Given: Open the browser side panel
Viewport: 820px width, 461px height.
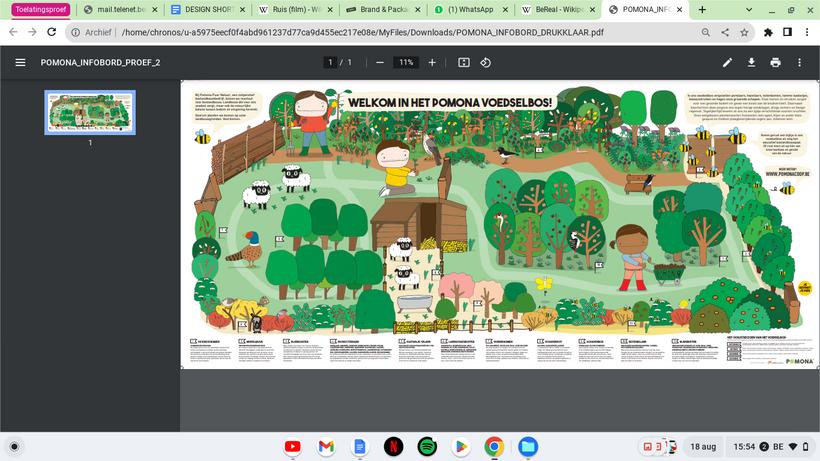Looking at the screenshot, I should point(788,32).
